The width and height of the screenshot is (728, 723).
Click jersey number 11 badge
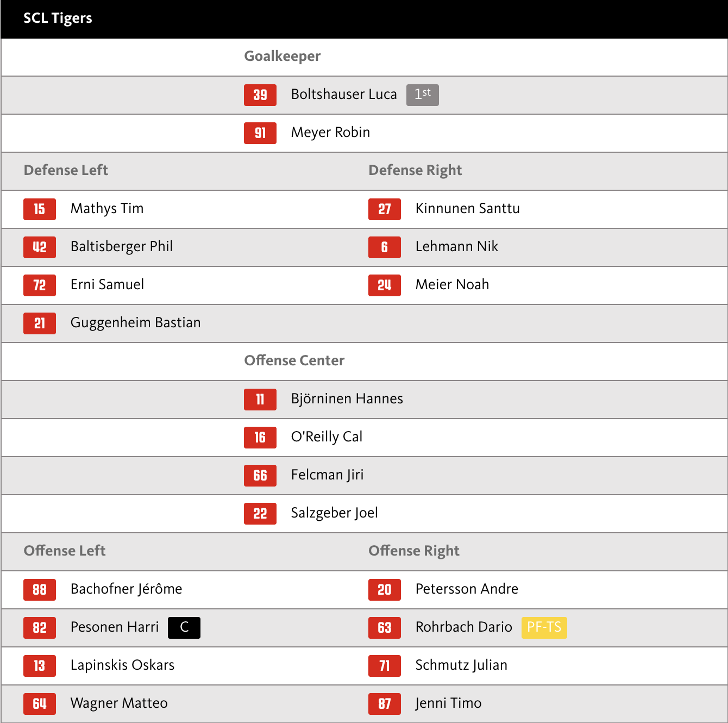click(x=260, y=400)
